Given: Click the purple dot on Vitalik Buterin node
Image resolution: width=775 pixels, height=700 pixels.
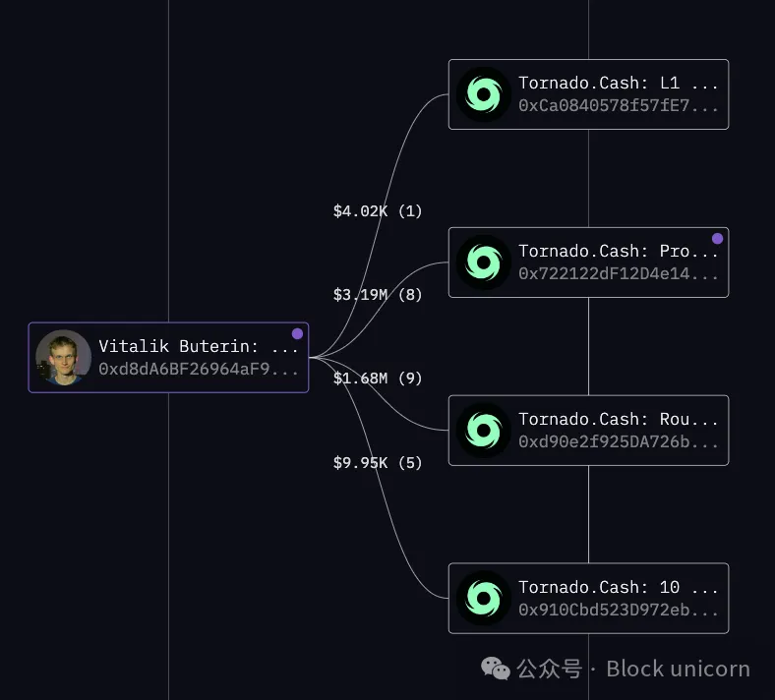Looking at the screenshot, I should point(298,334).
